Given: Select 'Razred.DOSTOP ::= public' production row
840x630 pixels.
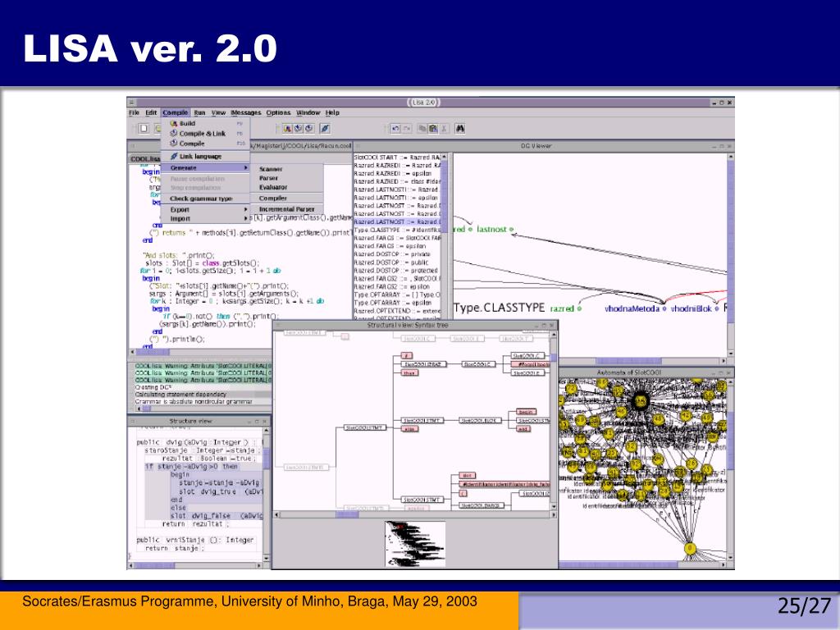Looking at the screenshot, I should pyautogui.click(x=397, y=262).
